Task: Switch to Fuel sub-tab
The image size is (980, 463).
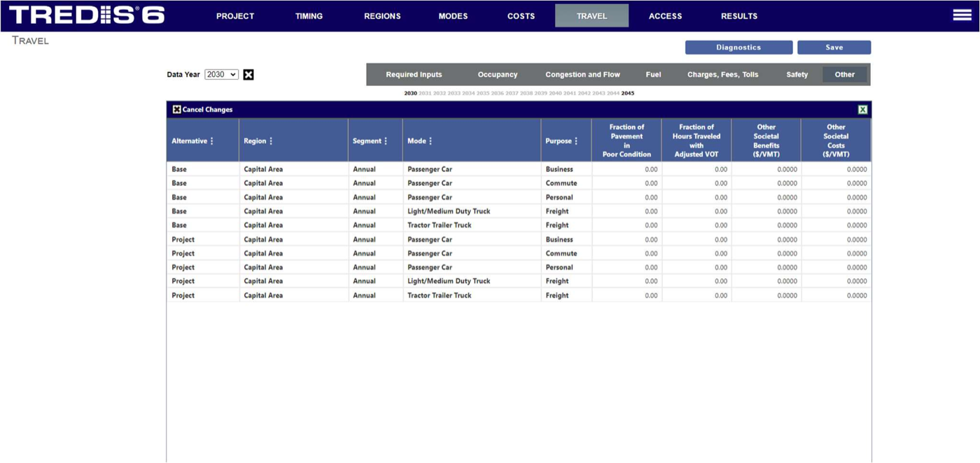Action: pos(653,75)
